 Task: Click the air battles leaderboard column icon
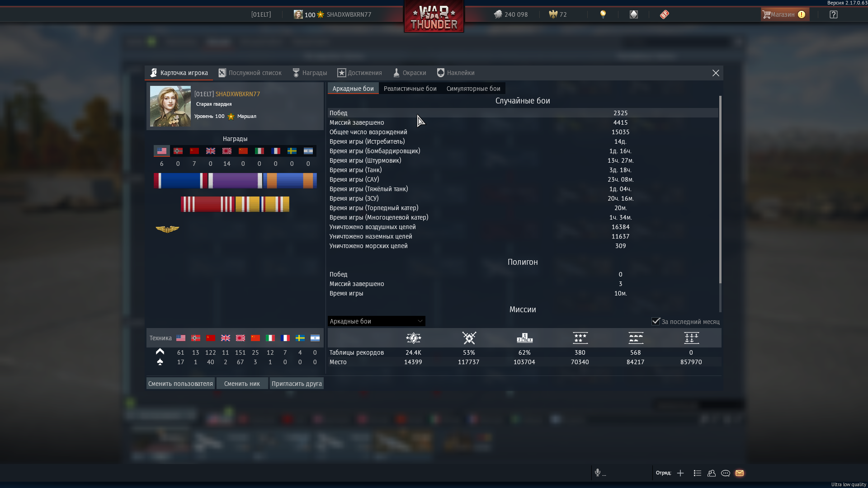pos(413,338)
